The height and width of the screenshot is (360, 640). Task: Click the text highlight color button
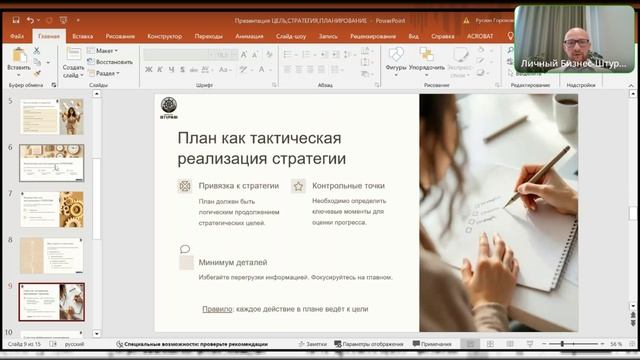tap(243, 70)
